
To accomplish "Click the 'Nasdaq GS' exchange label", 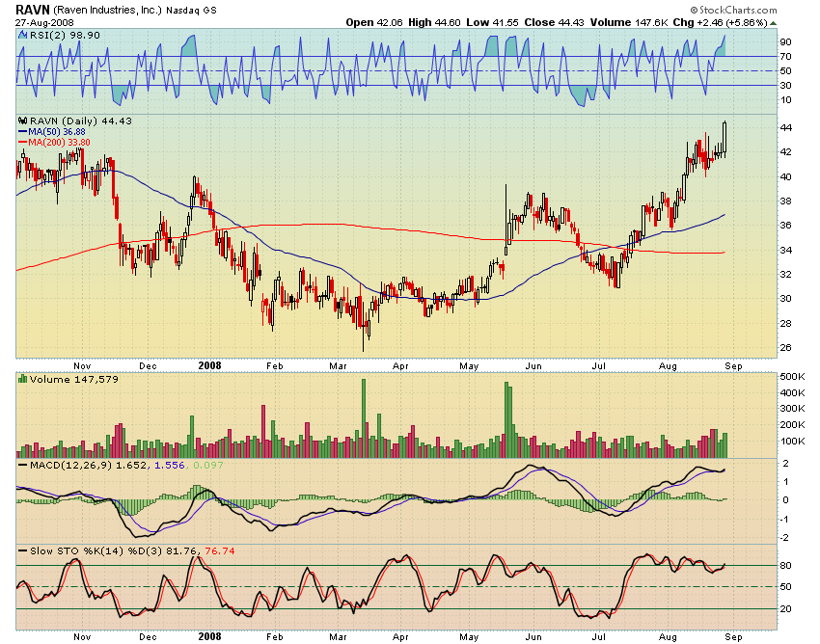I will coord(191,11).
